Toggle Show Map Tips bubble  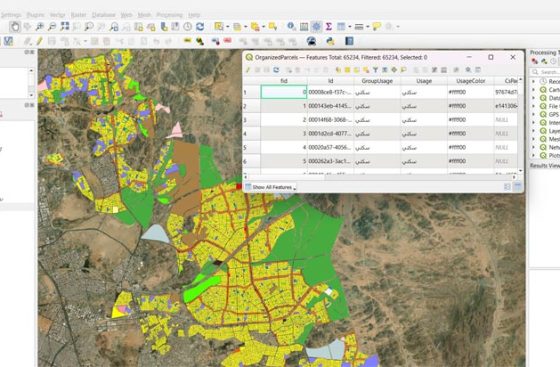coord(376,26)
